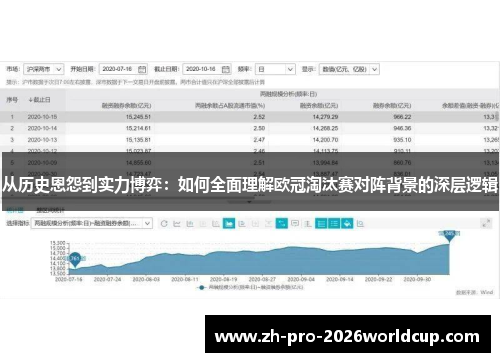Viewport: 500px width, 362px height.
Task: Open the 频率 dropdown showing 日
Action: point(275,69)
